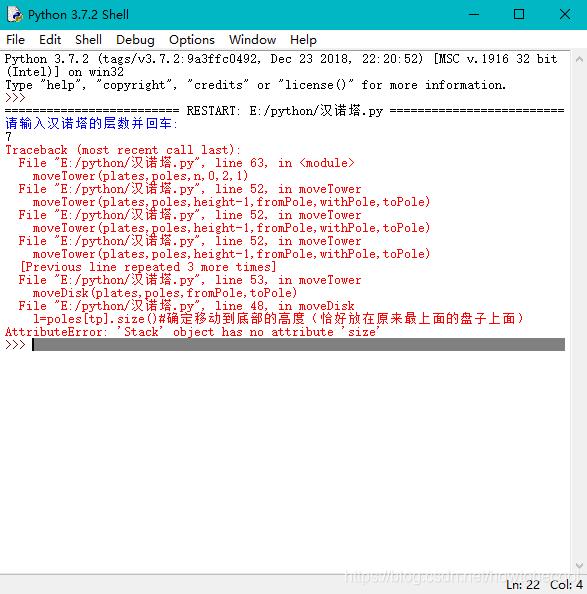Click the Python 3.7.2 version banner line

(281, 59)
